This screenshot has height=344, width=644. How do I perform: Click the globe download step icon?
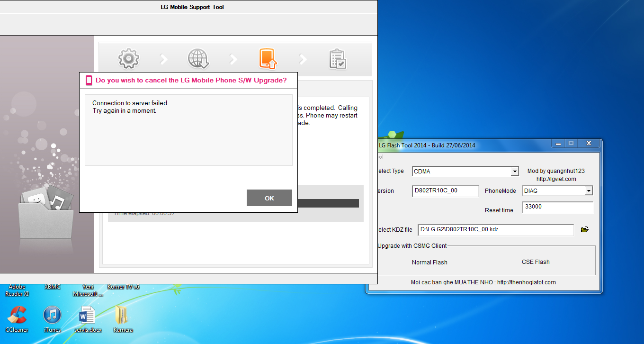tap(198, 59)
